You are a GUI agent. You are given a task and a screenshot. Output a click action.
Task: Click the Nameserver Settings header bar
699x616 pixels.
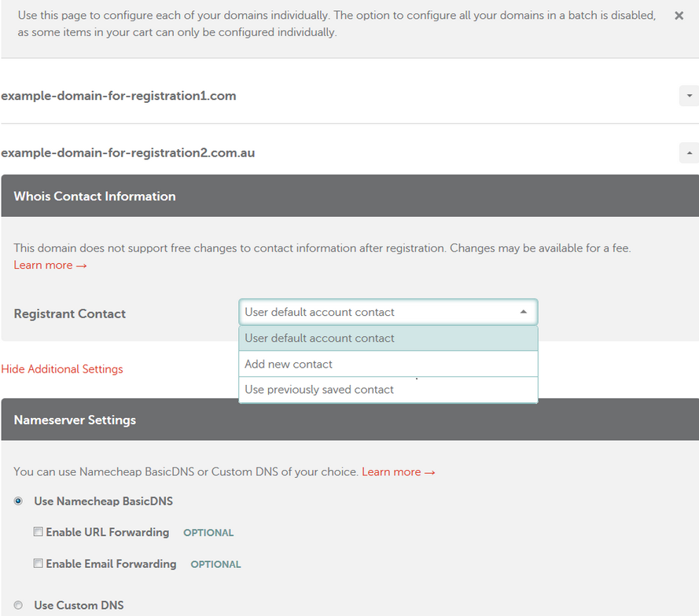75,419
